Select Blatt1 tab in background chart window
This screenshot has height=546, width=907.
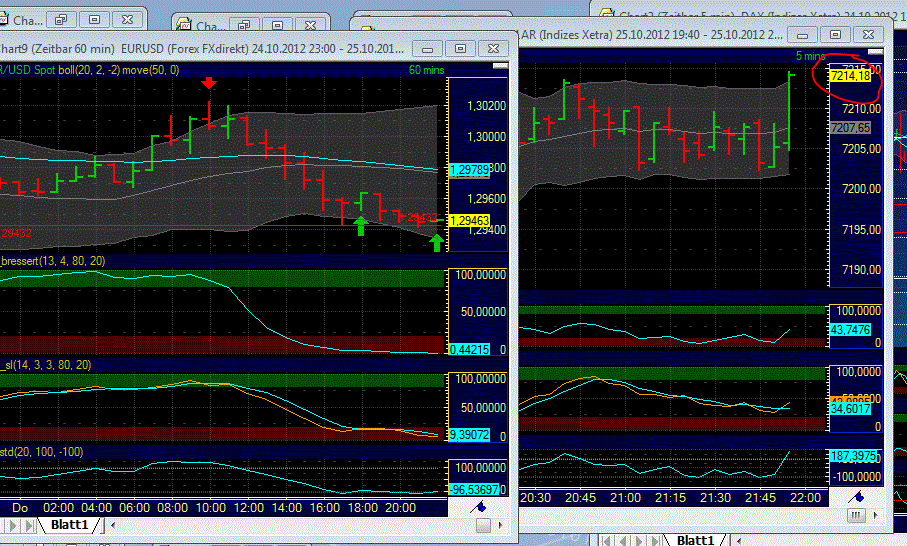[x=695, y=540]
